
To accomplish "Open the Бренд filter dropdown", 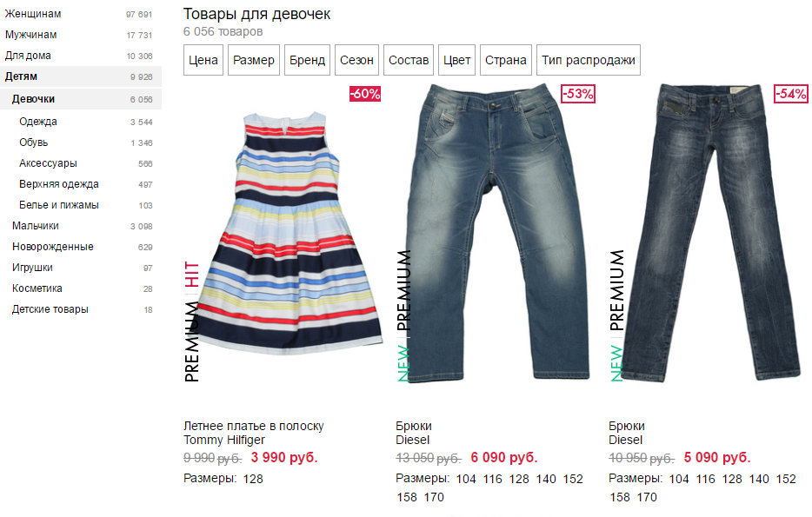I will 307,60.
